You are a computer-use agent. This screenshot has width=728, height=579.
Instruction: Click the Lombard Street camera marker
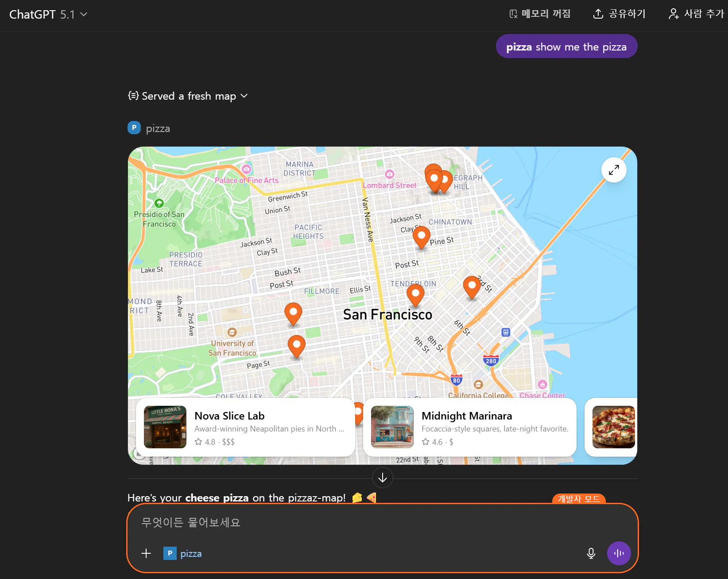click(389, 174)
